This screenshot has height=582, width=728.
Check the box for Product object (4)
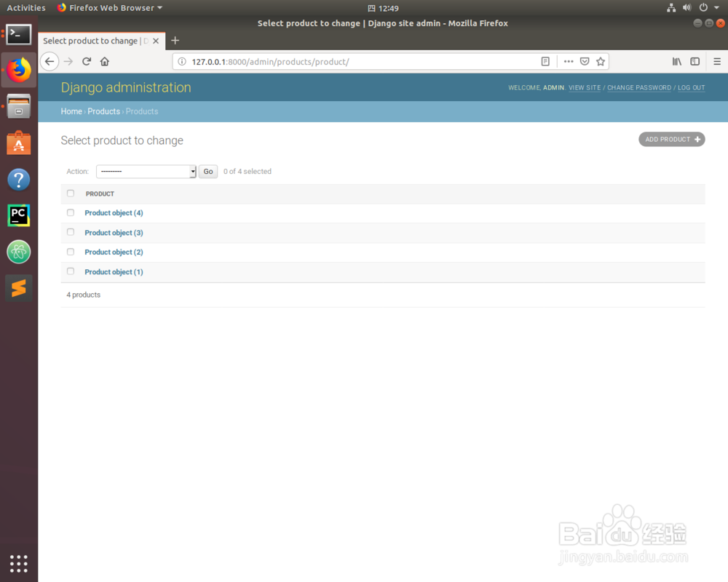71,212
